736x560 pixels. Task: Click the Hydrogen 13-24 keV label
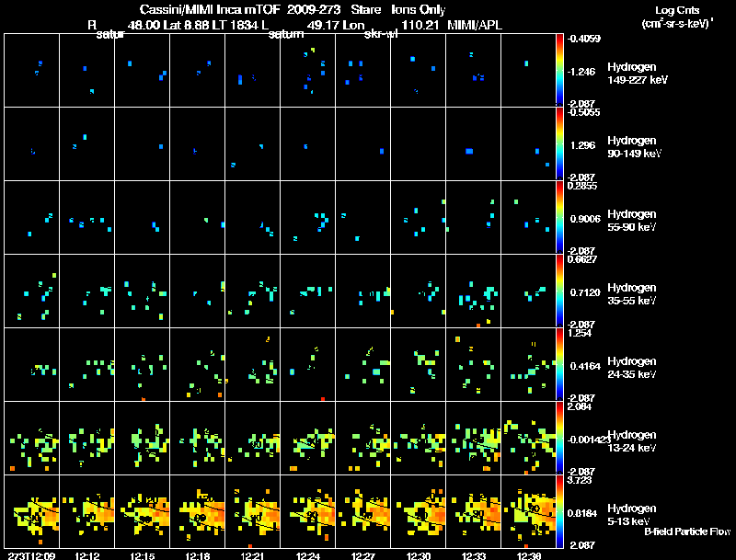(x=632, y=441)
